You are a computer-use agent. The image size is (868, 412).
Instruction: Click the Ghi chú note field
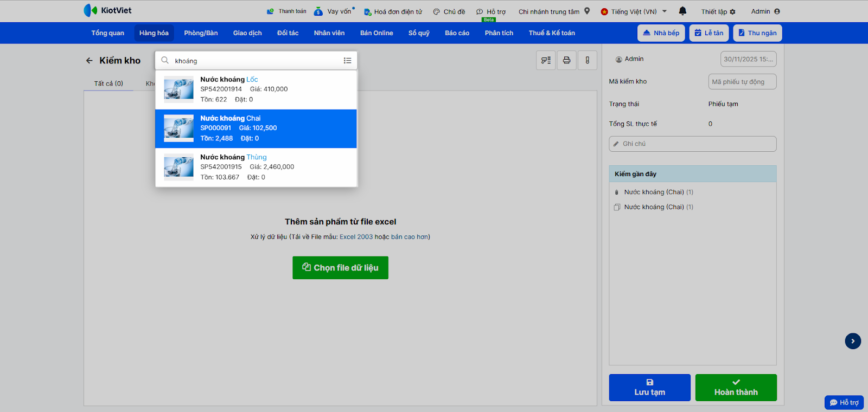coord(692,144)
